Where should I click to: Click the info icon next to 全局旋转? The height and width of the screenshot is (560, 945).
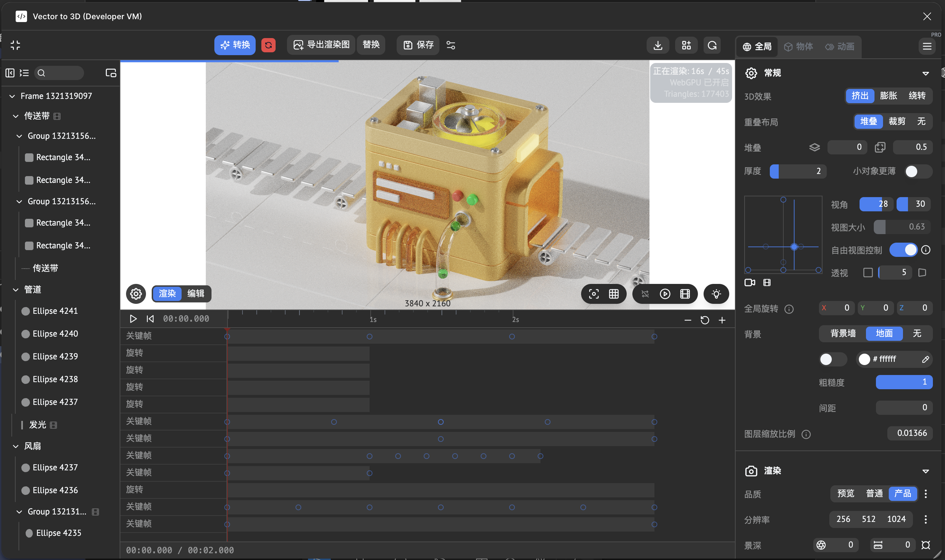click(789, 309)
